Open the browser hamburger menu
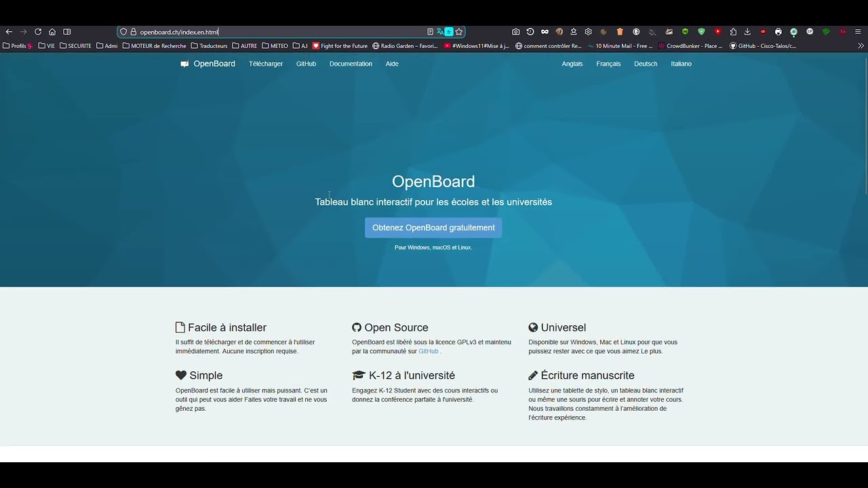Image resolution: width=868 pixels, height=488 pixels. click(x=858, y=32)
